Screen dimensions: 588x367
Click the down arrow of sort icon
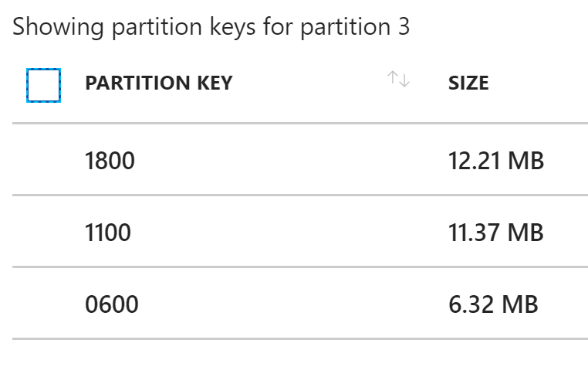point(404,80)
